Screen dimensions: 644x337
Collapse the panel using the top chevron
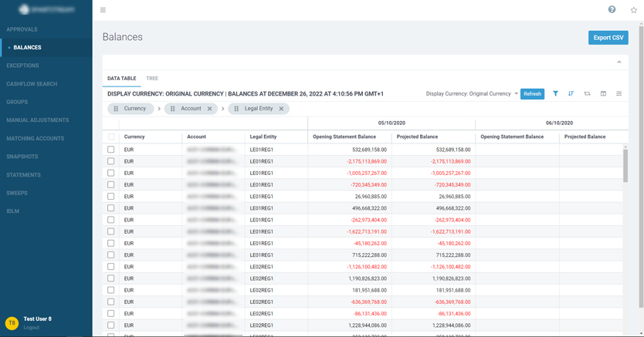coord(619,62)
